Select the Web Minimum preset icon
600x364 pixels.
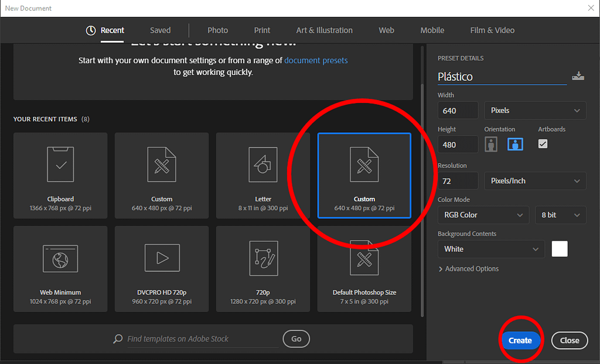(x=60, y=258)
